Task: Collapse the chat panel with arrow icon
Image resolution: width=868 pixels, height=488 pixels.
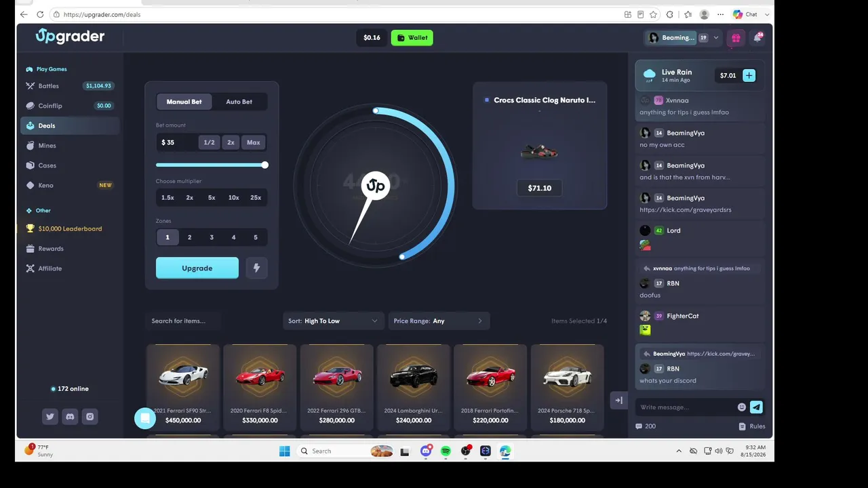Action: click(618, 401)
